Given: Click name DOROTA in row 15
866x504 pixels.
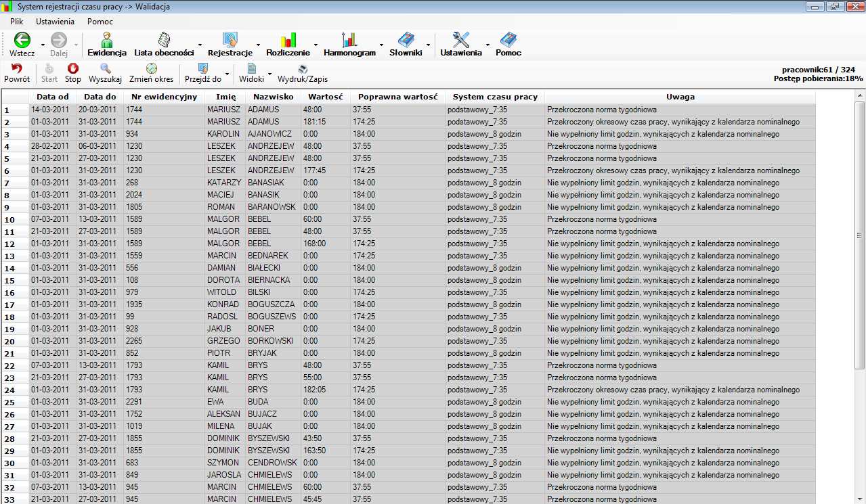Looking at the screenshot, I should (223, 280).
